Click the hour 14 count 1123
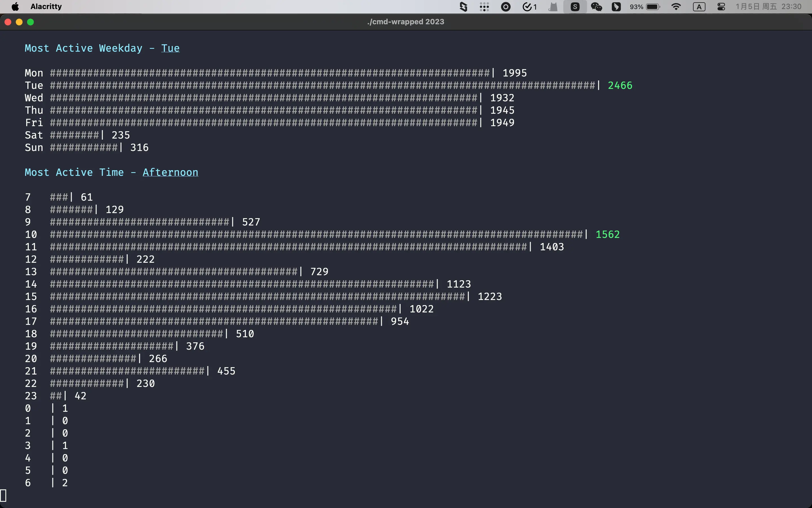The image size is (812, 508). pyautogui.click(x=459, y=284)
